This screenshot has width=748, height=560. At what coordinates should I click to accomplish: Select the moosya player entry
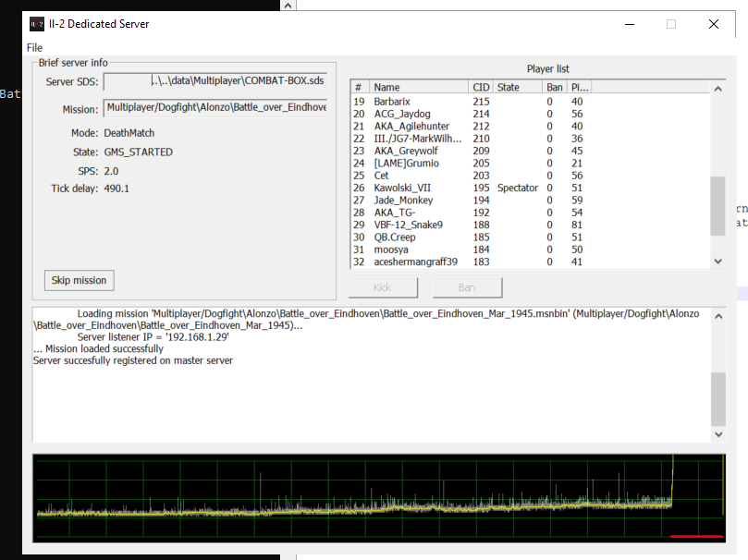393,250
